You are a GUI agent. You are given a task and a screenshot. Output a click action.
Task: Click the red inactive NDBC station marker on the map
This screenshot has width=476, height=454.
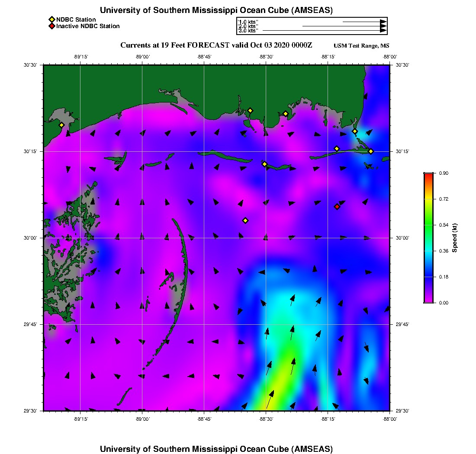(337, 207)
